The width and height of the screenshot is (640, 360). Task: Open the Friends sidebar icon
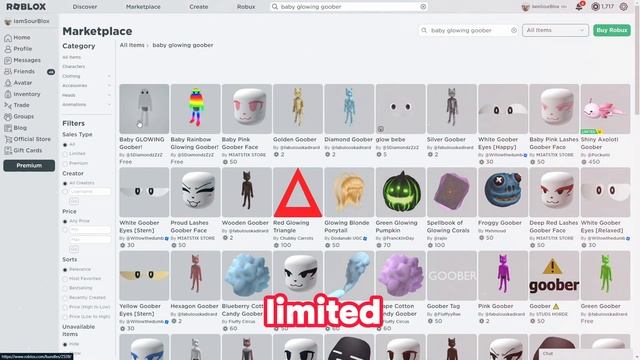8,72
